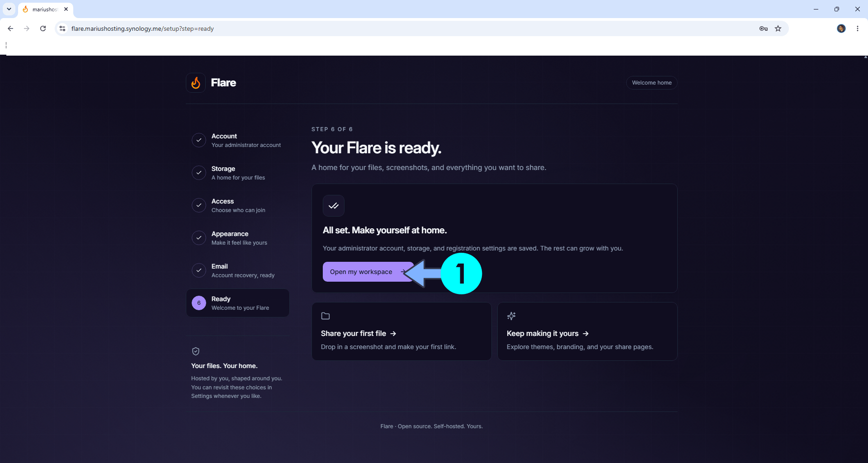868x463 pixels.
Task: Select the Ready step in sidebar
Action: (x=238, y=303)
